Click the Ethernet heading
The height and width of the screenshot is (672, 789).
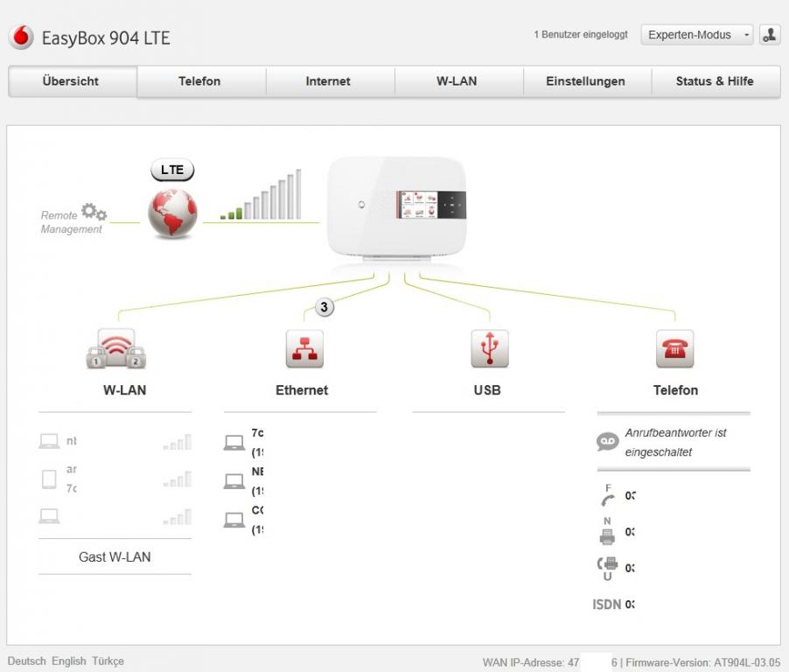[x=302, y=390]
